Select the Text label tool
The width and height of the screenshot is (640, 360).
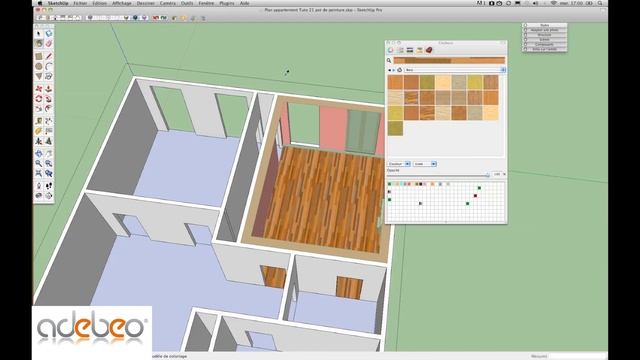point(49,131)
